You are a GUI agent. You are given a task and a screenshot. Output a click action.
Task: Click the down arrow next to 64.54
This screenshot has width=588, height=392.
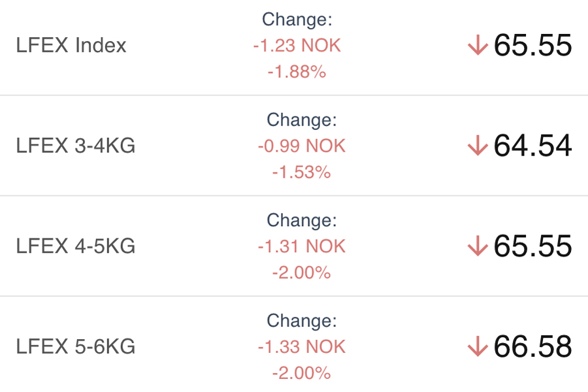click(478, 146)
